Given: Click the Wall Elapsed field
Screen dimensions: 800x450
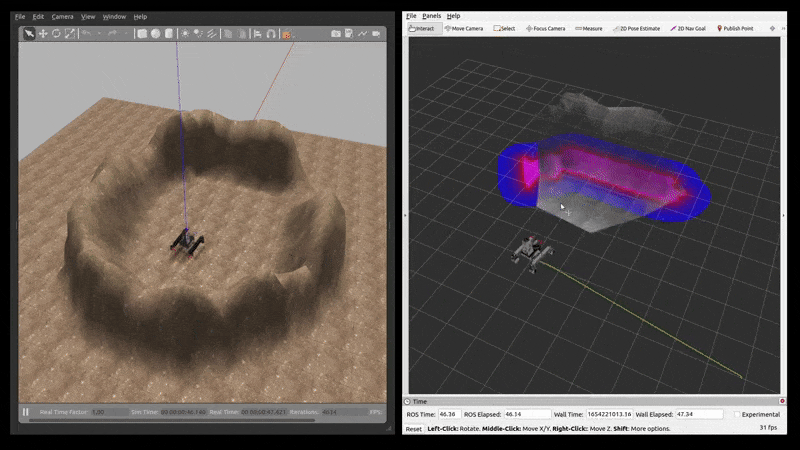Looking at the screenshot, I should coord(699,414).
